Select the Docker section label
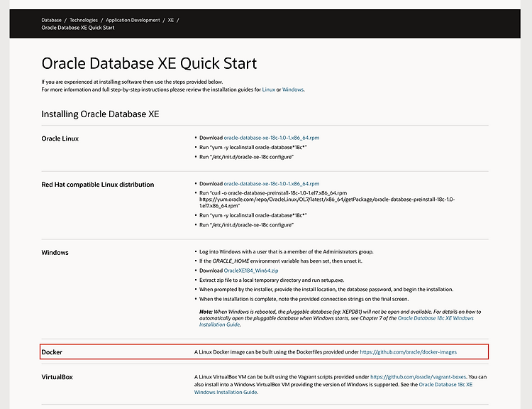 pos(52,352)
